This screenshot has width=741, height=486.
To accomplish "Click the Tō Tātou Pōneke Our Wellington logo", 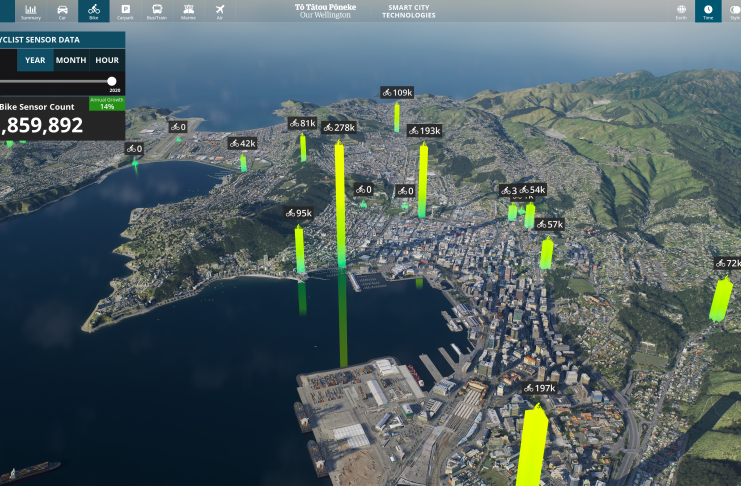I will [x=323, y=11].
